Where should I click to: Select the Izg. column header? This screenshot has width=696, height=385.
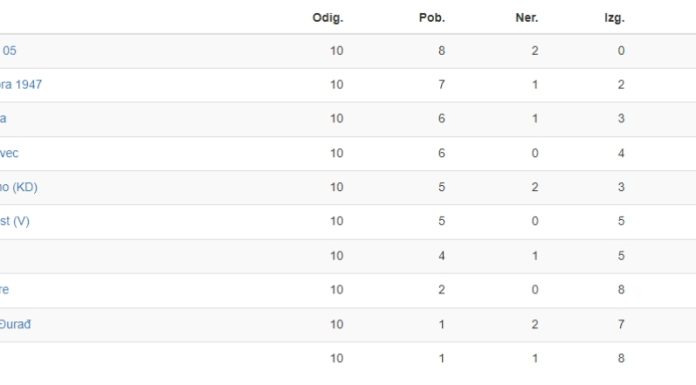pos(614,18)
